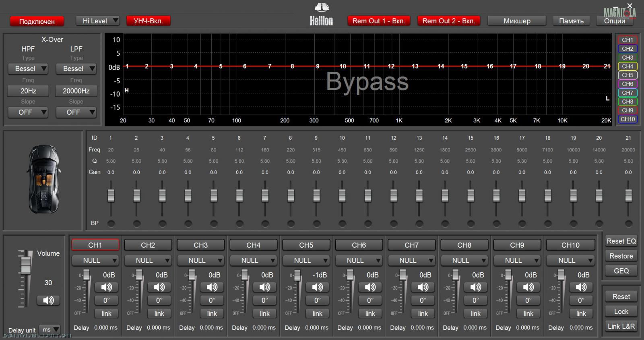Viewport: 644px width, 340px height.
Task: Click the CH5 level fader
Action: 297,276
